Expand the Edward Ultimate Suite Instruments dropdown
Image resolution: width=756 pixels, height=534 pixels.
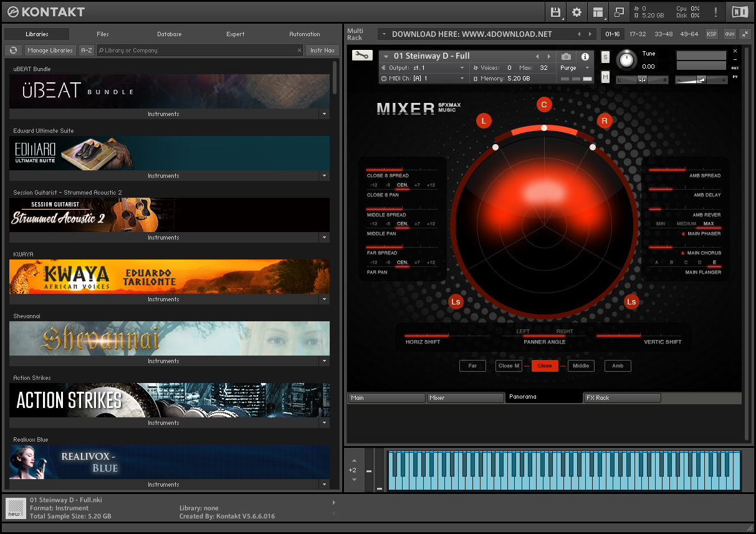[324, 176]
